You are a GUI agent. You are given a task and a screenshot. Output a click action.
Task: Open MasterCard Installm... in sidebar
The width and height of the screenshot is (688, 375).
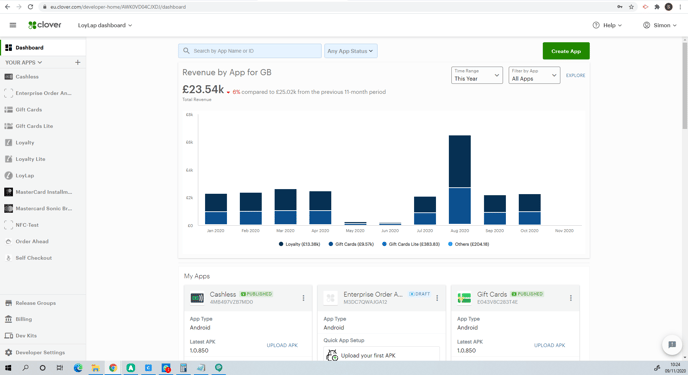(43, 192)
